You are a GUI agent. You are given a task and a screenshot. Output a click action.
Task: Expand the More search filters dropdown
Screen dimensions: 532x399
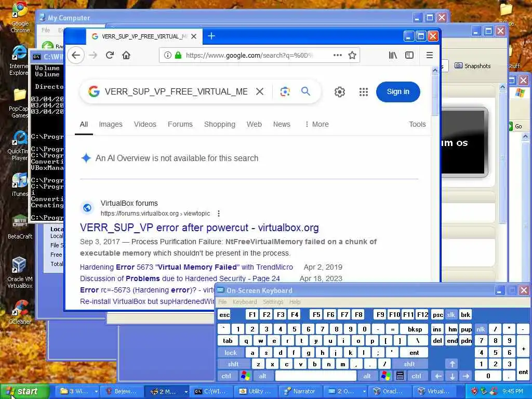point(317,125)
